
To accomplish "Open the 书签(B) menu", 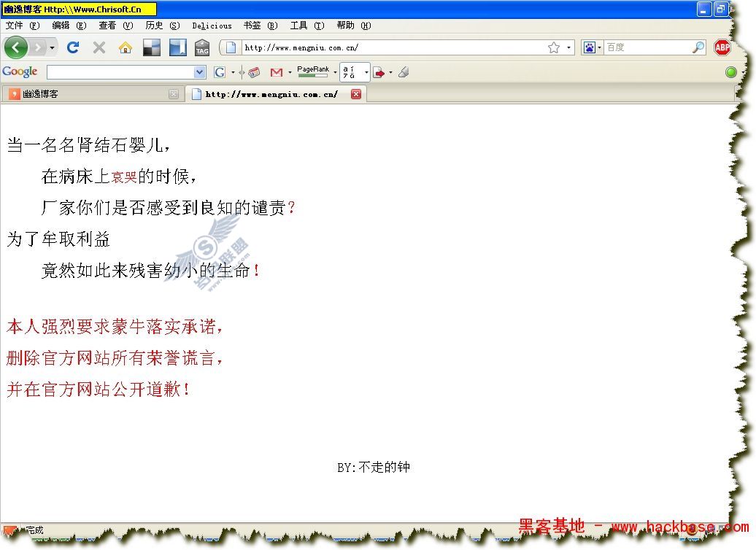I will pyautogui.click(x=261, y=26).
